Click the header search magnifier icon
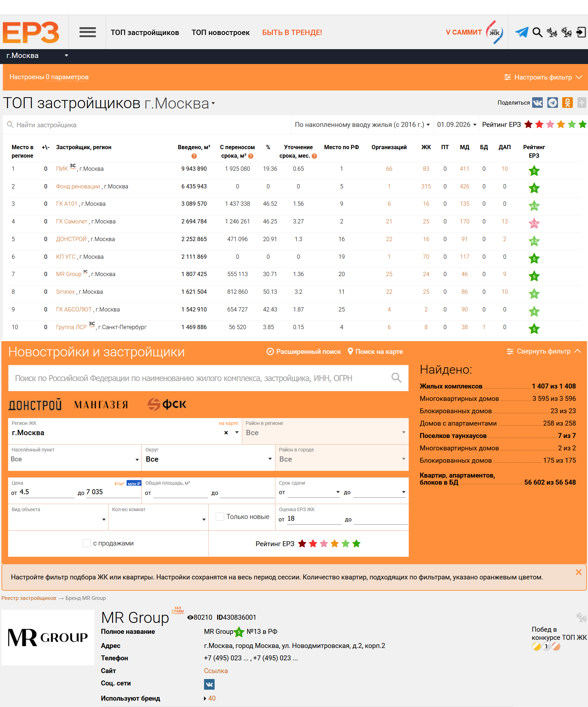The width and height of the screenshot is (588, 707). click(537, 33)
